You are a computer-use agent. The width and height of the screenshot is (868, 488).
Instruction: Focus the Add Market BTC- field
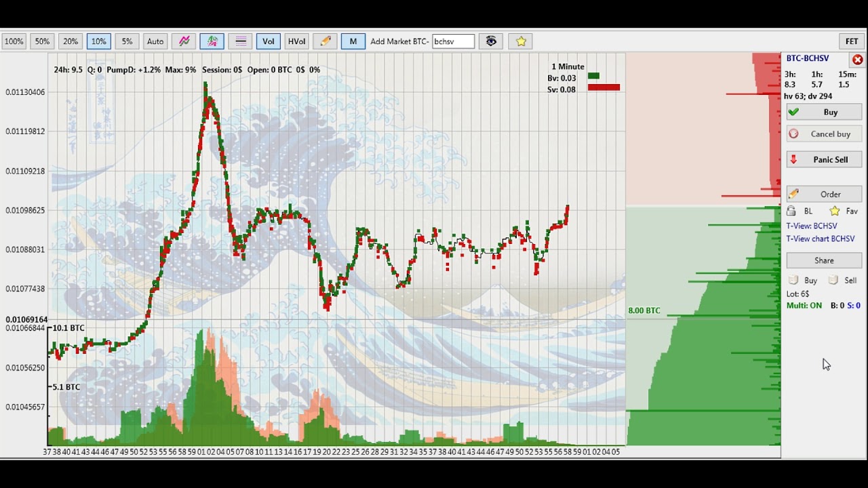tap(454, 41)
